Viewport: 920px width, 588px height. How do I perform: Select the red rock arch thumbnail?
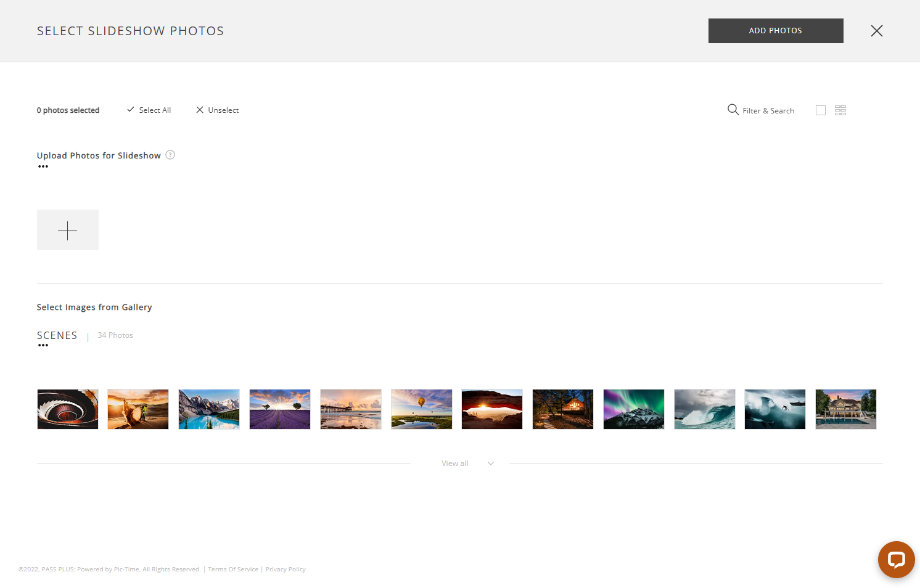(x=492, y=409)
